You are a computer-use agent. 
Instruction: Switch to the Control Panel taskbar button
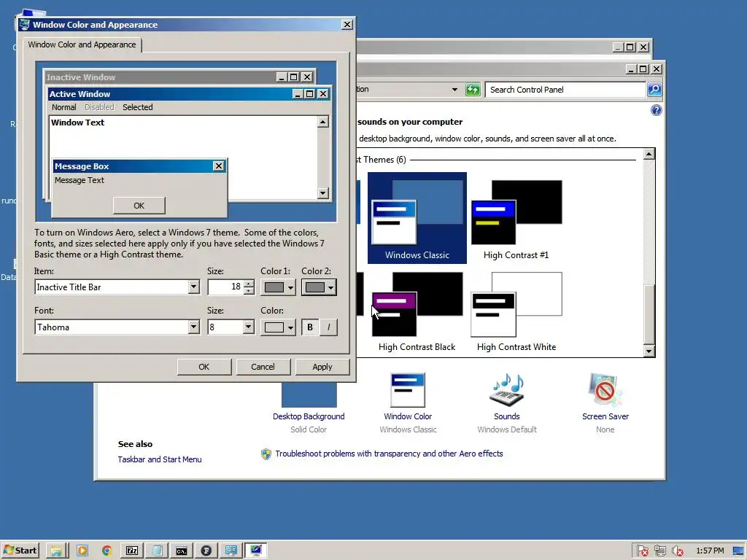pos(231,551)
